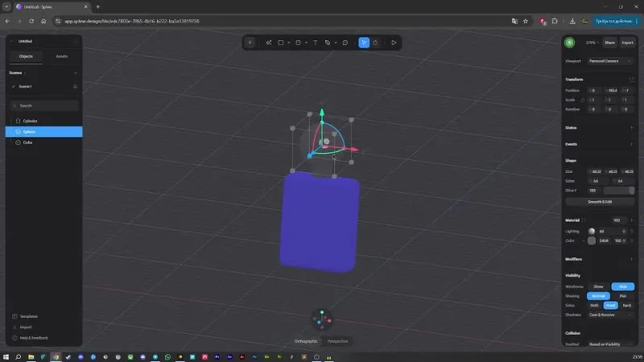Select the Sphere object in the list
Viewport: 644px width, 362px height.
tap(44, 132)
